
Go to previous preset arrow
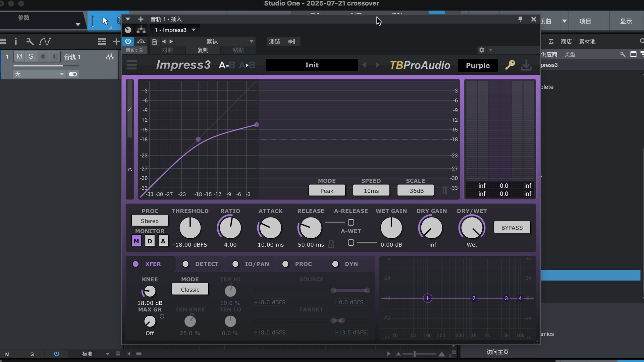click(364, 65)
